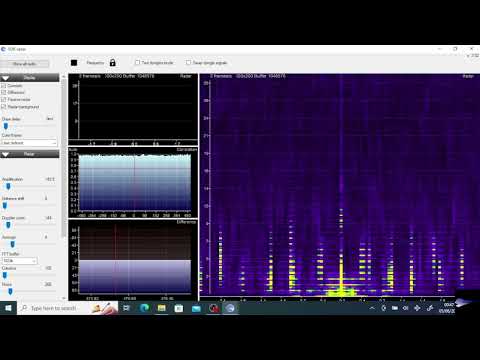Toggle the Passive radar checkbox

pos(4,99)
